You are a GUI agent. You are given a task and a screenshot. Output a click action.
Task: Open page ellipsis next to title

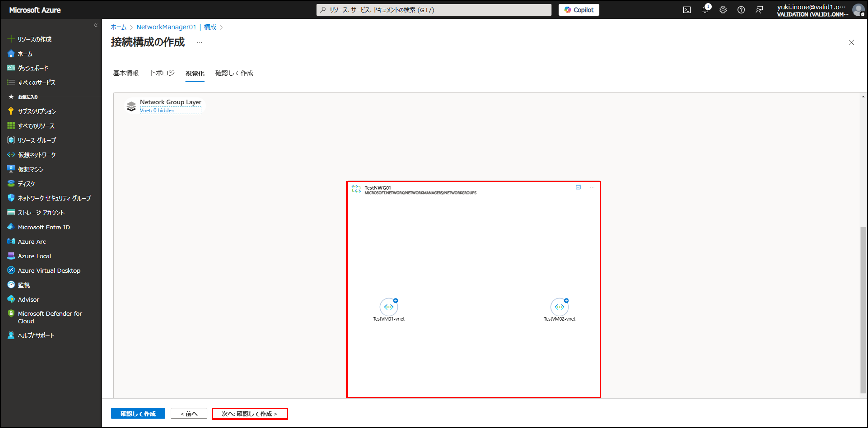tap(199, 43)
